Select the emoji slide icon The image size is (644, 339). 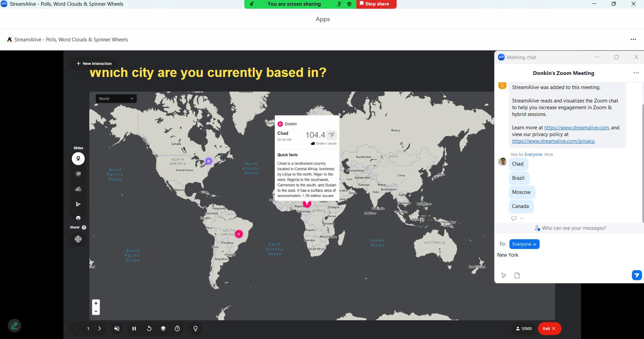click(x=78, y=218)
